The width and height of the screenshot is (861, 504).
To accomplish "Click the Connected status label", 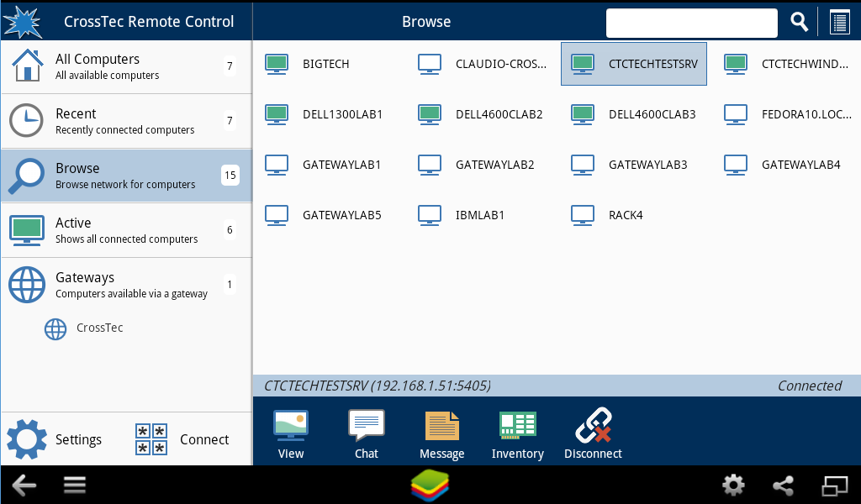I will click(x=810, y=386).
